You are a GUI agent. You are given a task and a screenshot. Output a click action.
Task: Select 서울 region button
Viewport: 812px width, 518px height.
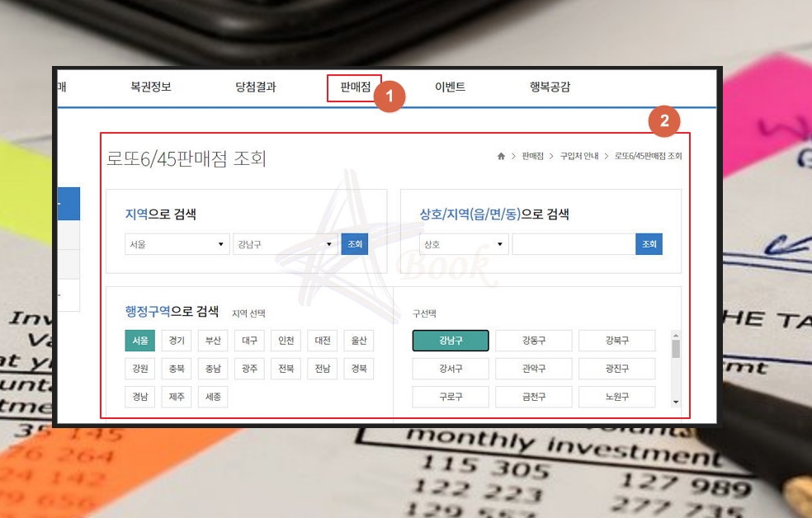pos(139,341)
